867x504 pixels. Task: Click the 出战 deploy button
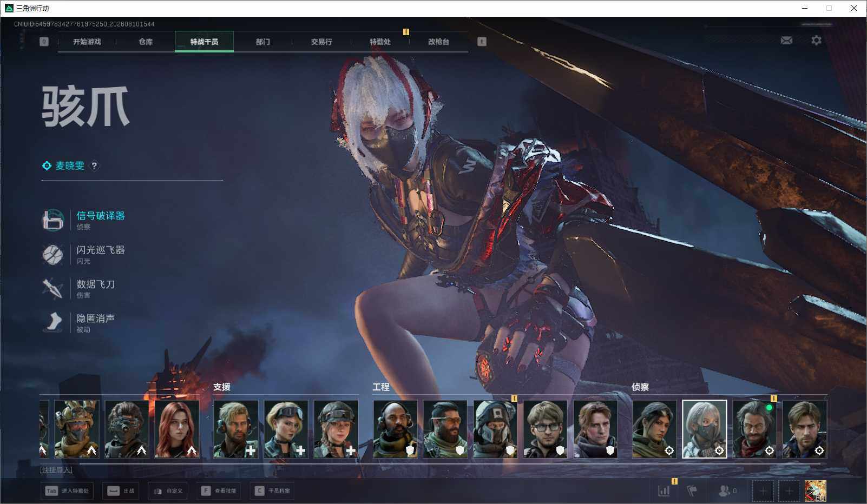121,491
